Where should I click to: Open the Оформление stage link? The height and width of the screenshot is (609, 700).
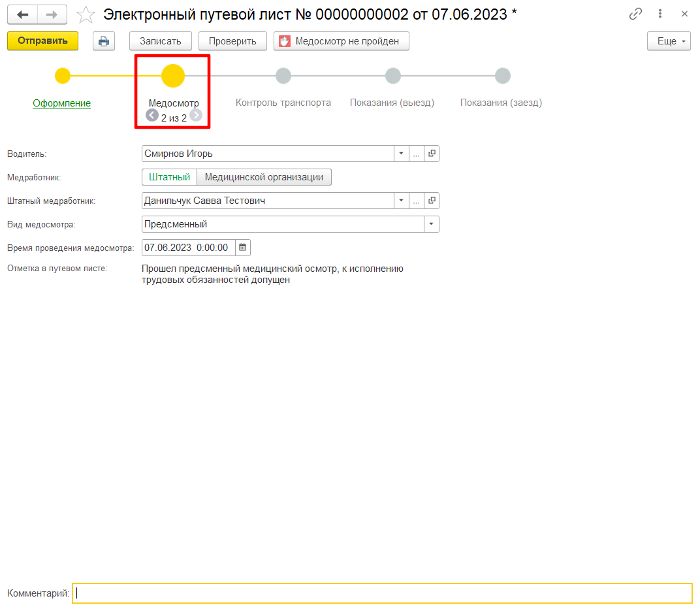[x=61, y=103]
